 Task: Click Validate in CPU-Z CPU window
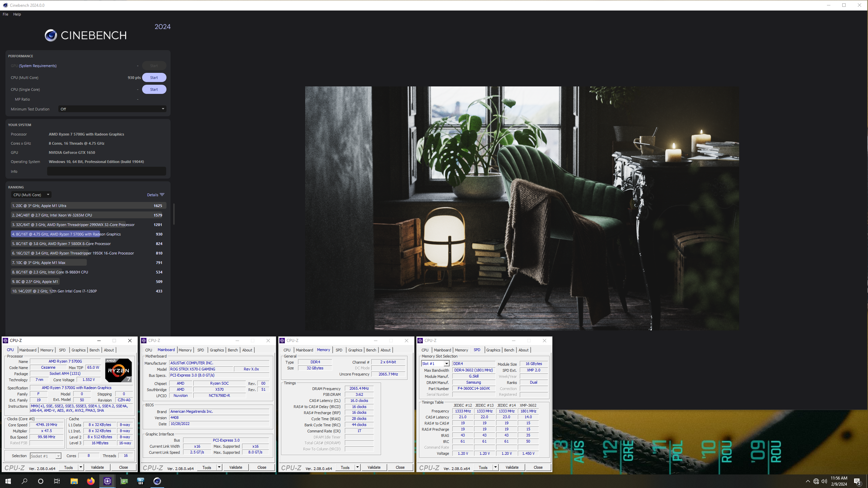(x=97, y=467)
